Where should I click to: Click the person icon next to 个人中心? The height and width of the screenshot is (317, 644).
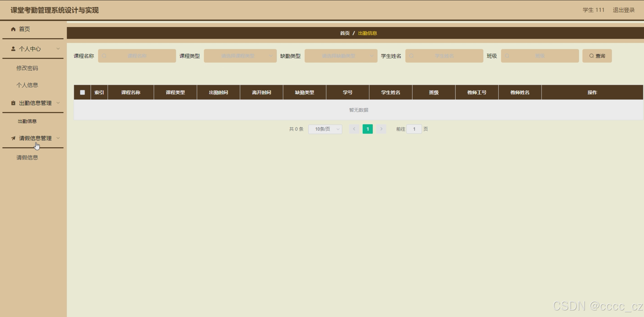[x=13, y=49]
